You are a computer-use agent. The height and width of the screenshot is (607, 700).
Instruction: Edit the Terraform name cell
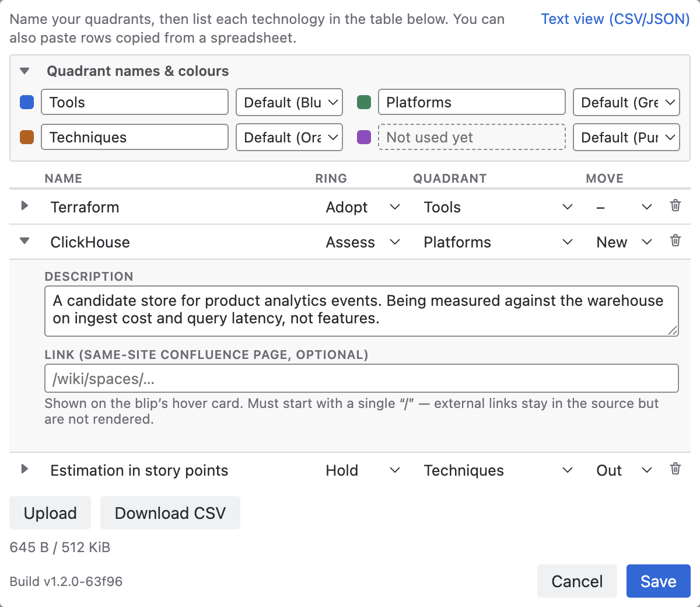point(175,207)
